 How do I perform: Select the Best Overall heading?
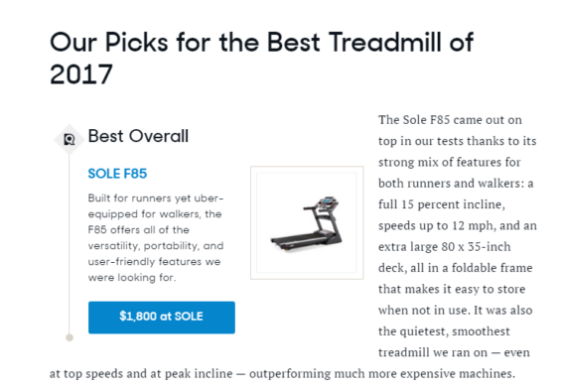pyautogui.click(x=138, y=136)
